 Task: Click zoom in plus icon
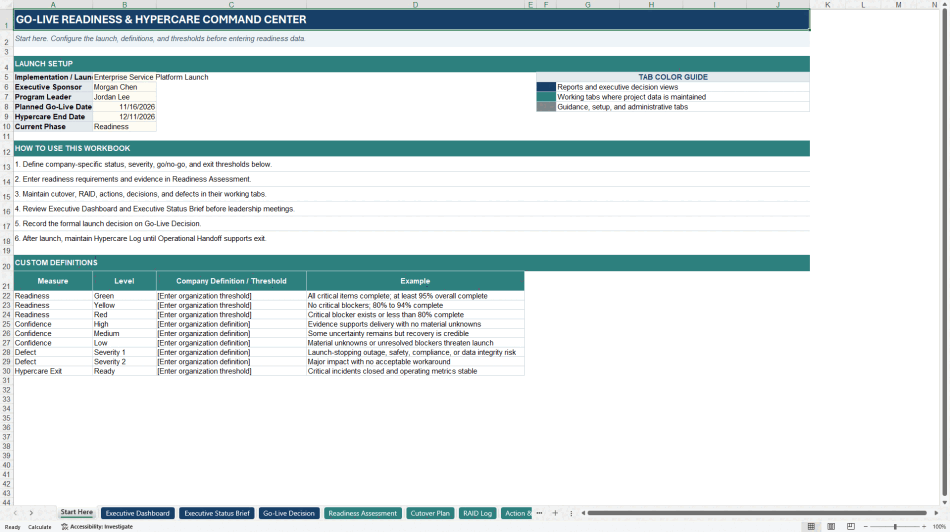924,527
